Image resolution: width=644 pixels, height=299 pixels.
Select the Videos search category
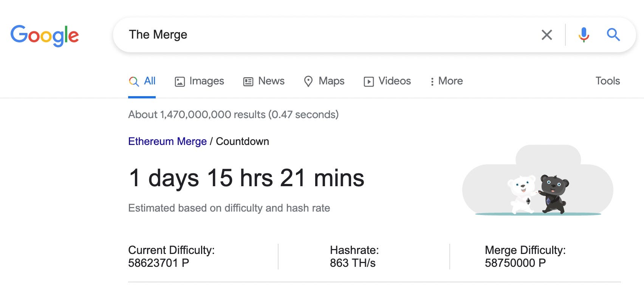[x=395, y=81]
